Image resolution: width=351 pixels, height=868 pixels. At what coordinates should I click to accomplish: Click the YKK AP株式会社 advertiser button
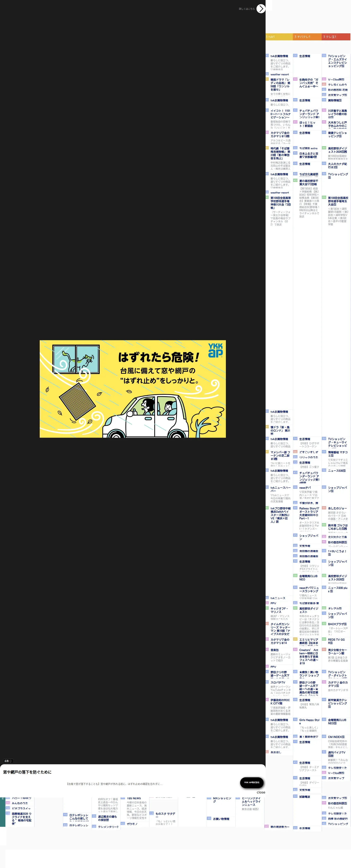252,783
